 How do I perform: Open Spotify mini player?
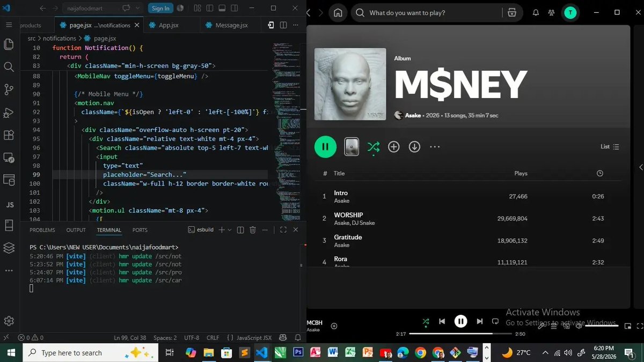(x=627, y=325)
